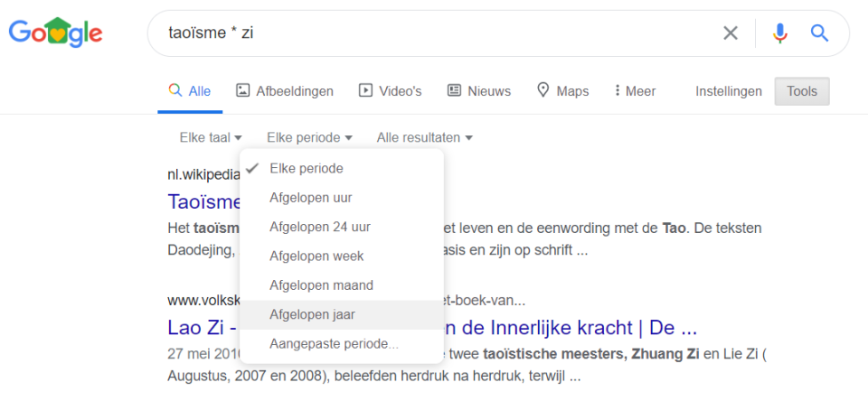Open the Afbeeldingen images tab
Image resolution: width=868 pixels, height=401 pixels.
point(285,91)
